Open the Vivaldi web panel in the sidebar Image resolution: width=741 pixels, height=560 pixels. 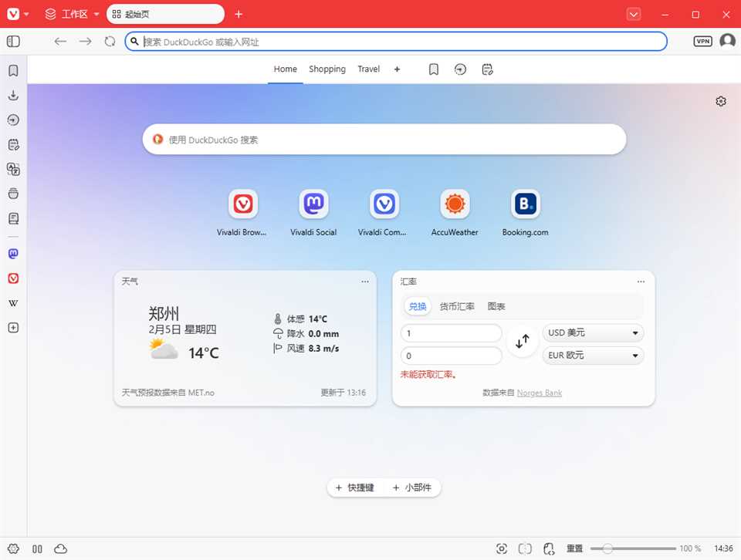(13, 278)
